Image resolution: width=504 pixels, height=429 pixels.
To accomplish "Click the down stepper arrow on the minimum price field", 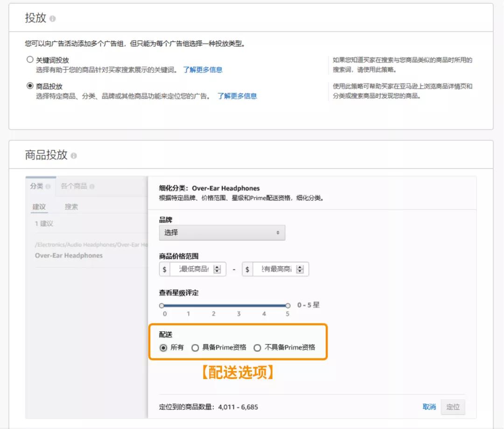I will click(217, 271).
